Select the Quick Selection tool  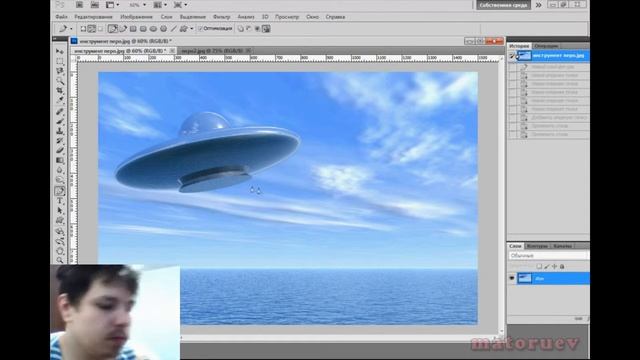point(60,81)
